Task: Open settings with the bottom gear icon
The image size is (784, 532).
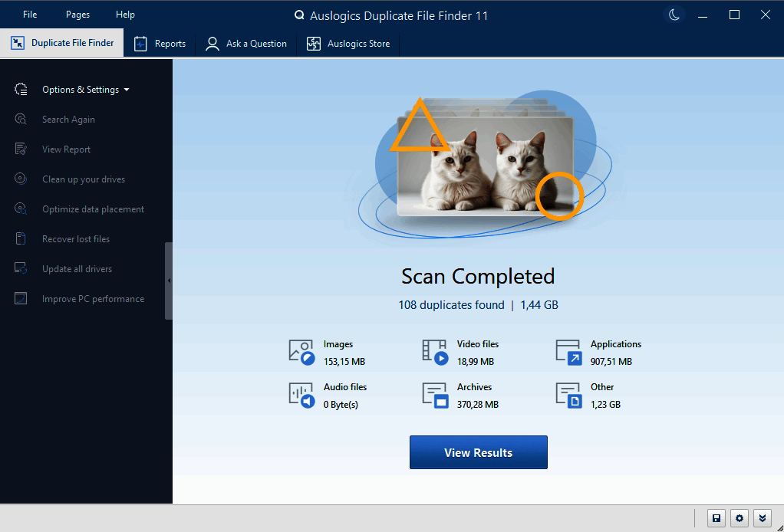Action: pos(739,518)
